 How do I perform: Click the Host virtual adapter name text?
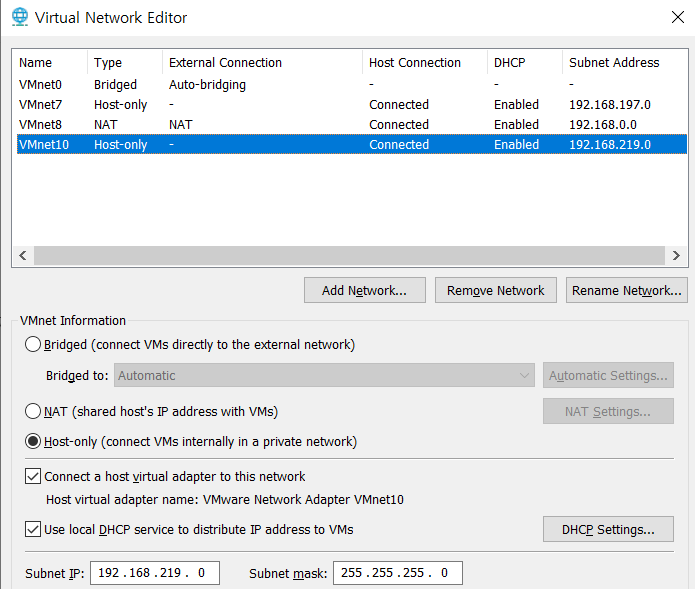pyautogui.click(x=225, y=499)
